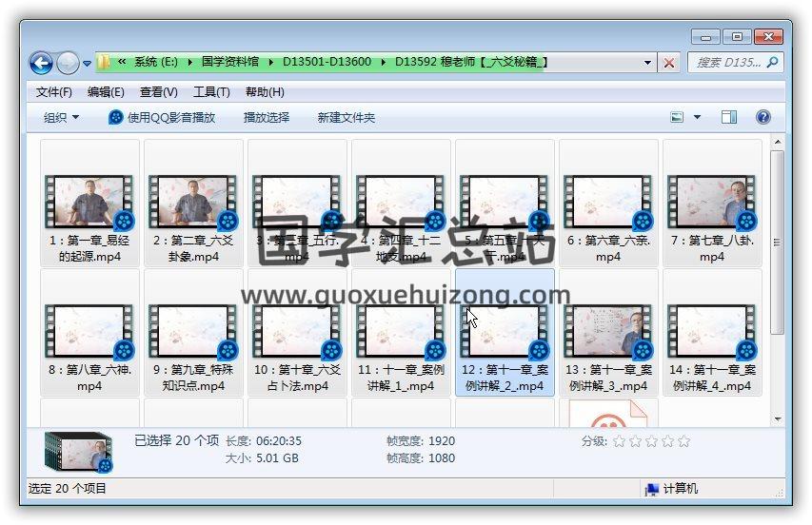Open the 查看(V) menu

point(158,92)
